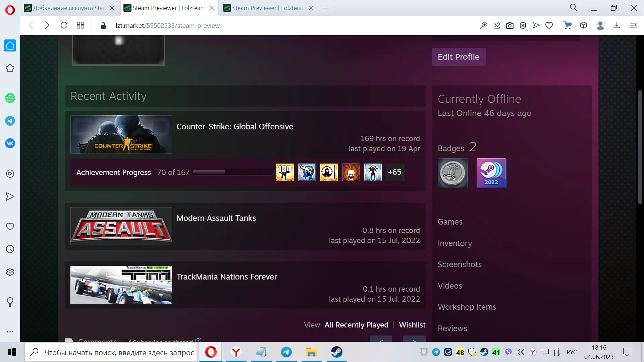This screenshot has height=362, width=644.
Task: Open WhatsApp messenger in sidebar
Action: (x=10, y=98)
